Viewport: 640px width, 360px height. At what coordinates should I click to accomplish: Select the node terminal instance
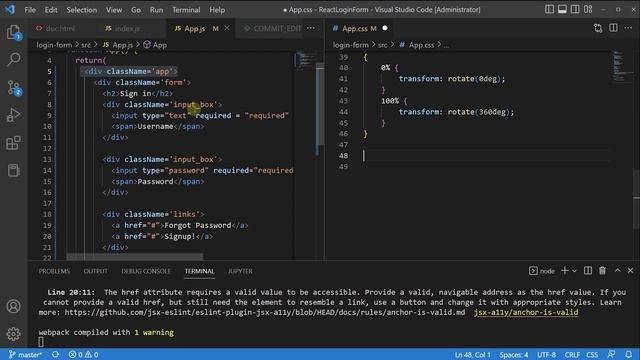(542, 271)
